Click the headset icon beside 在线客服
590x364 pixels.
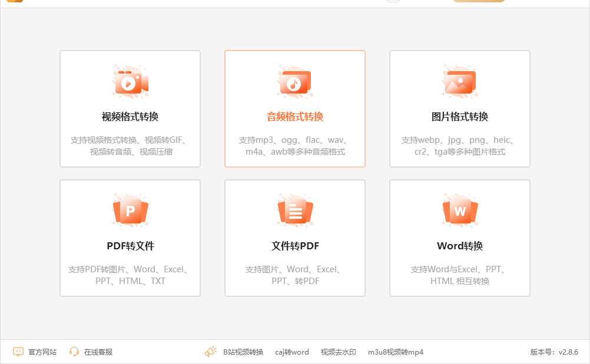click(74, 352)
